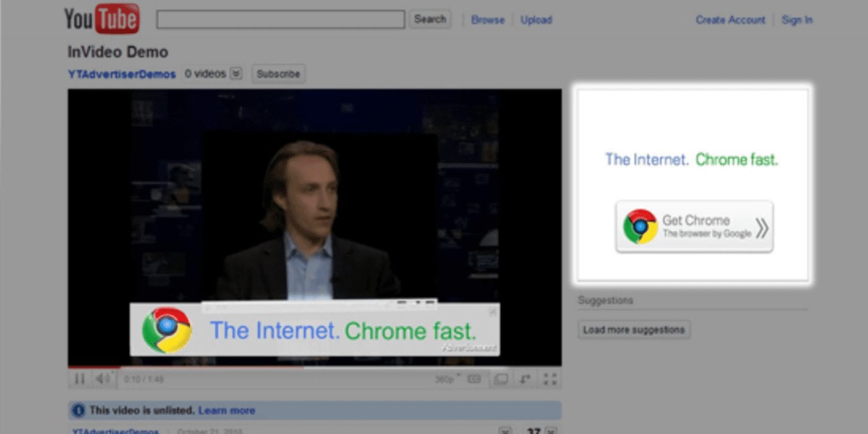
Task: Focus the YouTube search field
Action: (x=281, y=19)
